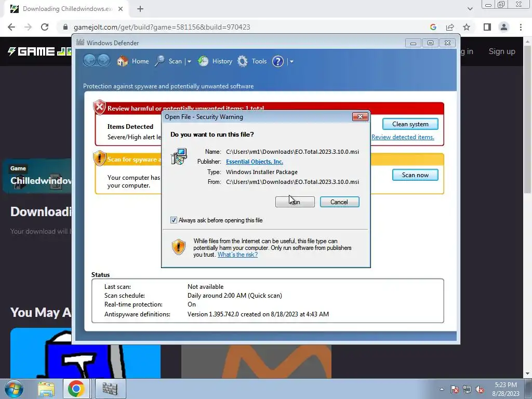Click the Chrome taskbar icon
This screenshot has width=532, height=399.
(76, 389)
